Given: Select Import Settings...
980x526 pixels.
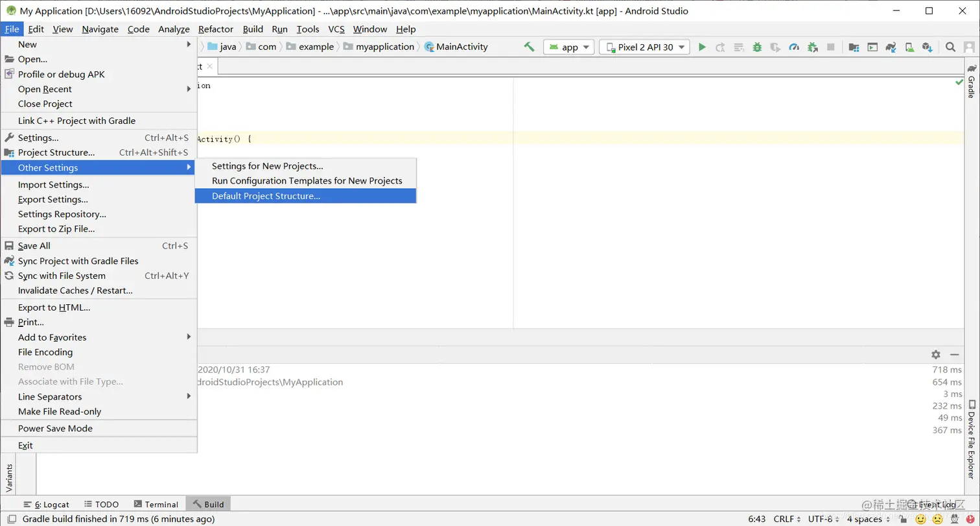Looking at the screenshot, I should point(98,185).
